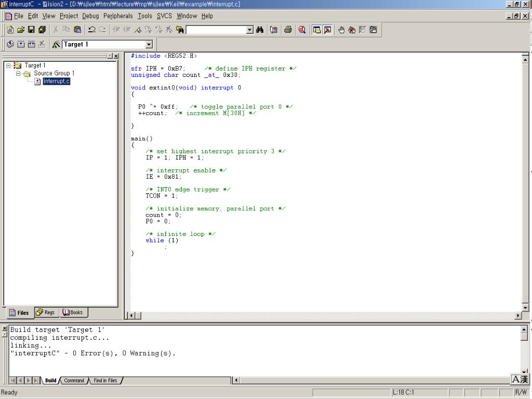Open the Books tab
This screenshot has height=399, width=532.
(73, 313)
